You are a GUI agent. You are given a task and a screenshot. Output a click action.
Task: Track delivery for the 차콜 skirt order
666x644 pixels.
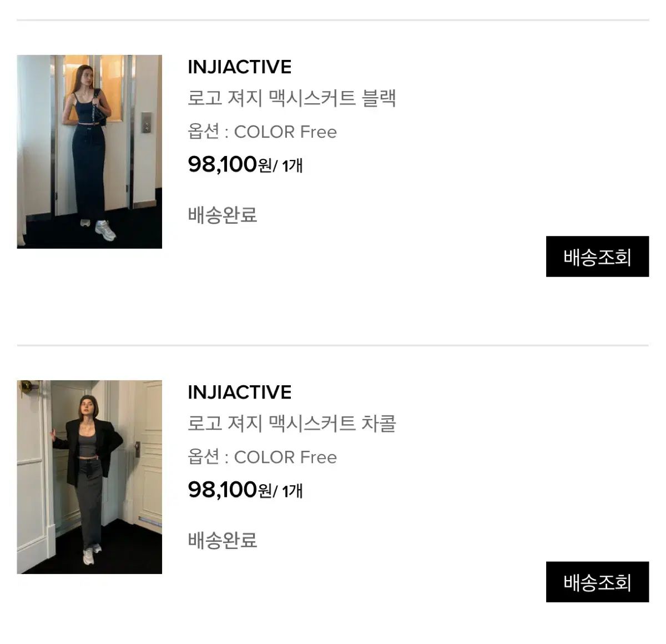(597, 582)
